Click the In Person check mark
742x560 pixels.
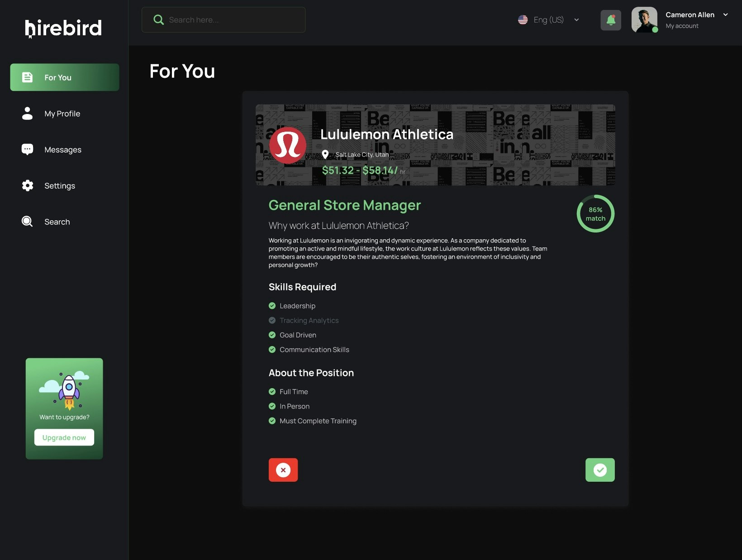(272, 406)
